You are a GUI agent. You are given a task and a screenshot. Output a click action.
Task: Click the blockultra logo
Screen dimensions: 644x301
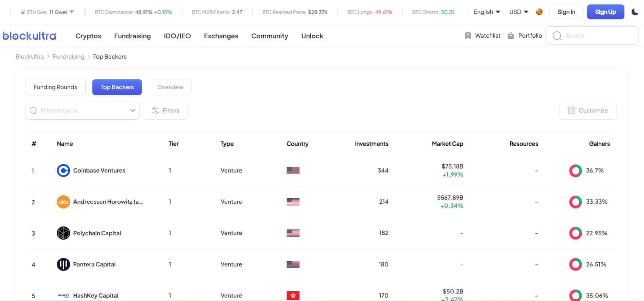click(x=29, y=36)
